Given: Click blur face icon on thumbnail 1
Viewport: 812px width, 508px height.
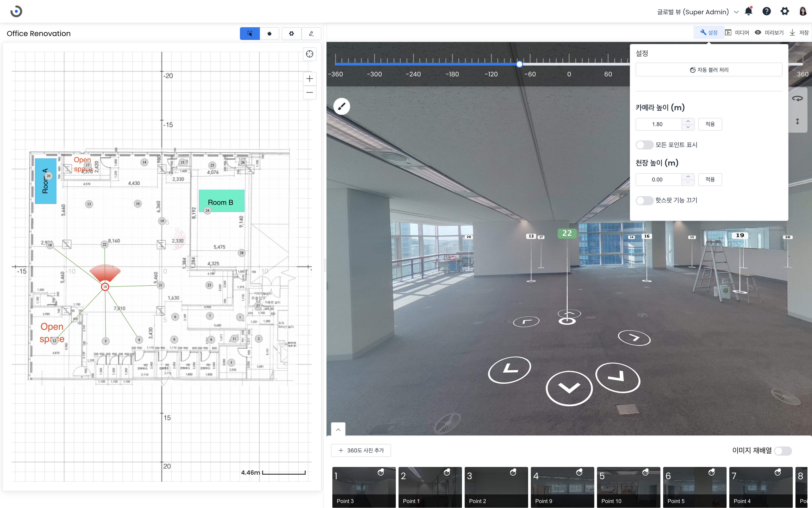Looking at the screenshot, I should click(381, 472).
